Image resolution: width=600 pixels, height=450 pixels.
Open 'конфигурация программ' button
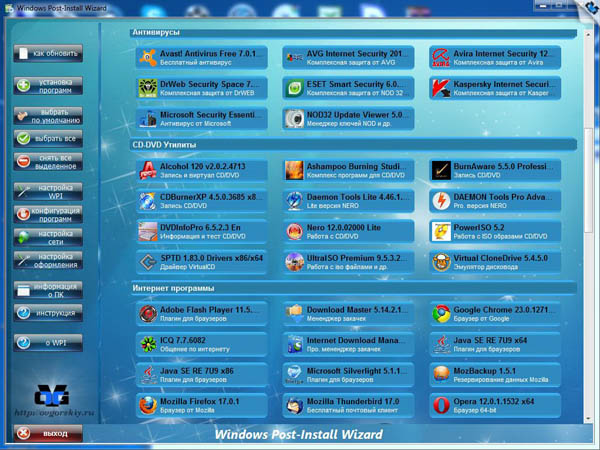pyautogui.click(x=48, y=215)
